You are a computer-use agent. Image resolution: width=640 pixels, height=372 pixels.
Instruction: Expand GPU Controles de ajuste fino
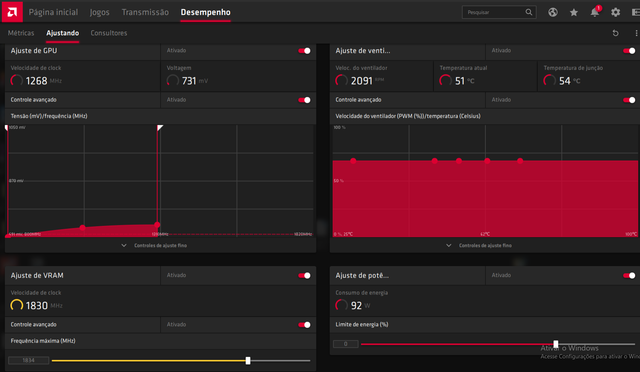coord(154,245)
